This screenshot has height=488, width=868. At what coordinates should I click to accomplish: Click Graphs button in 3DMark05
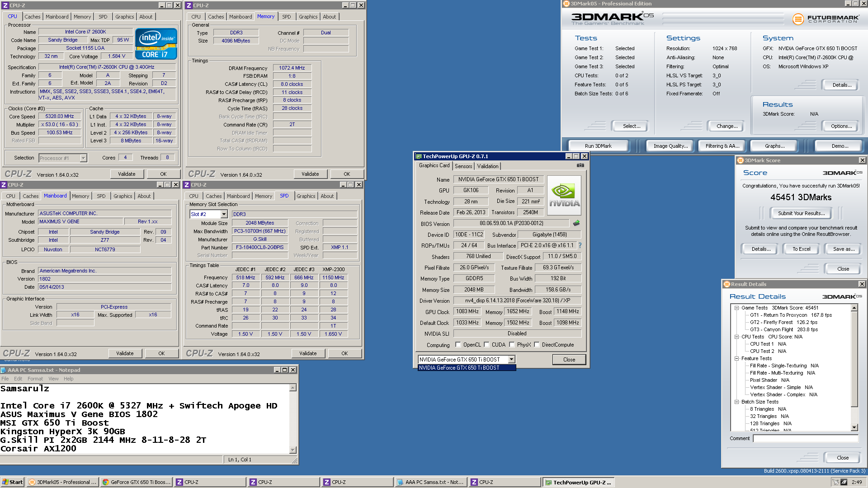coord(774,146)
